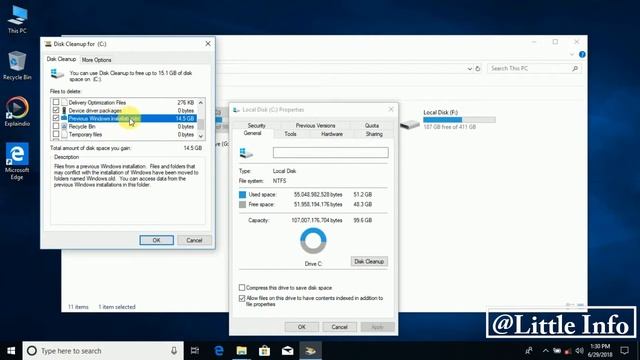Select Delivery Optimization Files row text

click(x=97, y=102)
